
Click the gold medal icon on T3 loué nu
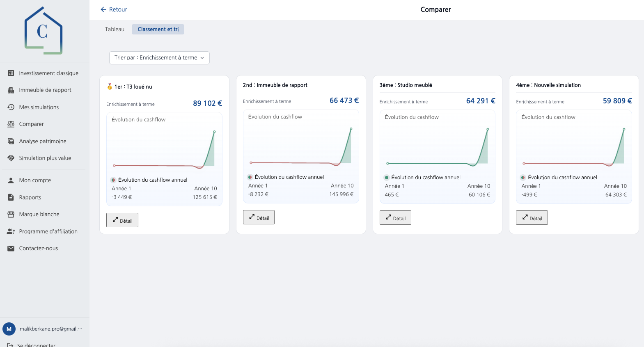[110, 87]
